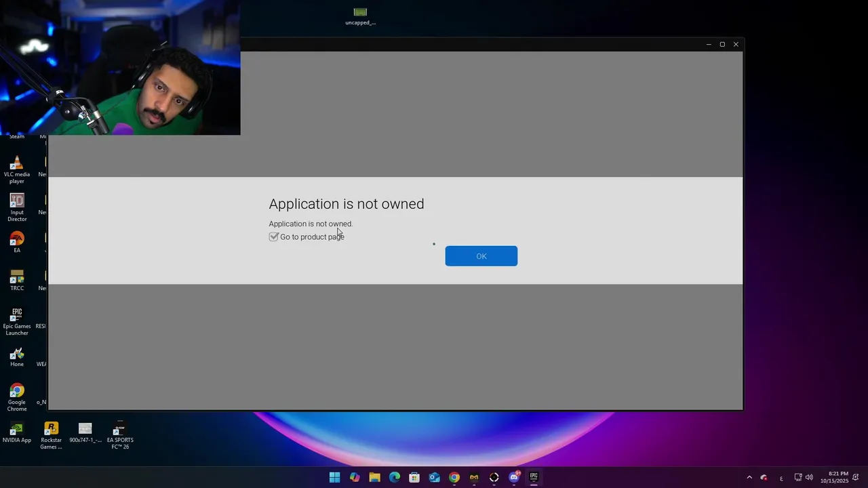This screenshot has height=488, width=868.
Task: Click the OK button in the dialog
Action: coord(481,256)
